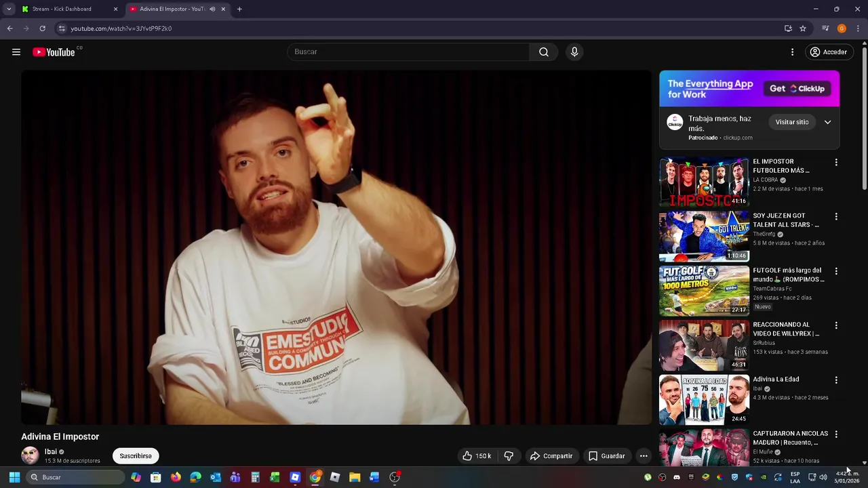Image resolution: width=868 pixels, height=488 pixels.
Task: Click the Visitar sitio ad button
Action: pyautogui.click(x=792, y=122)
